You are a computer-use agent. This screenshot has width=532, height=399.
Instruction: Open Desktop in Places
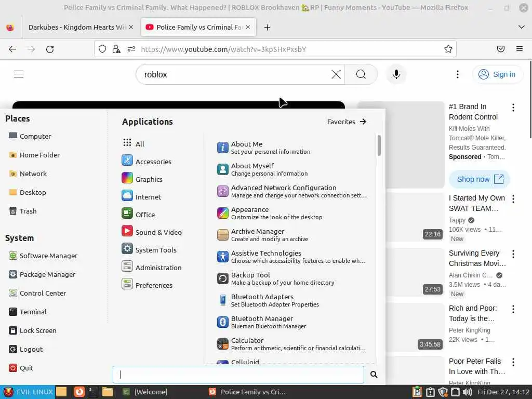click(x=28, y=192)
